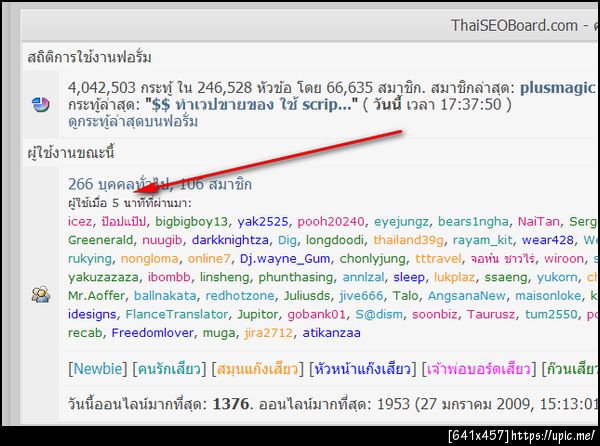Image resolution: width=600 pixels, height=446 pixels.
Task: Open user yak2525 profile
Action: (262, 221)
